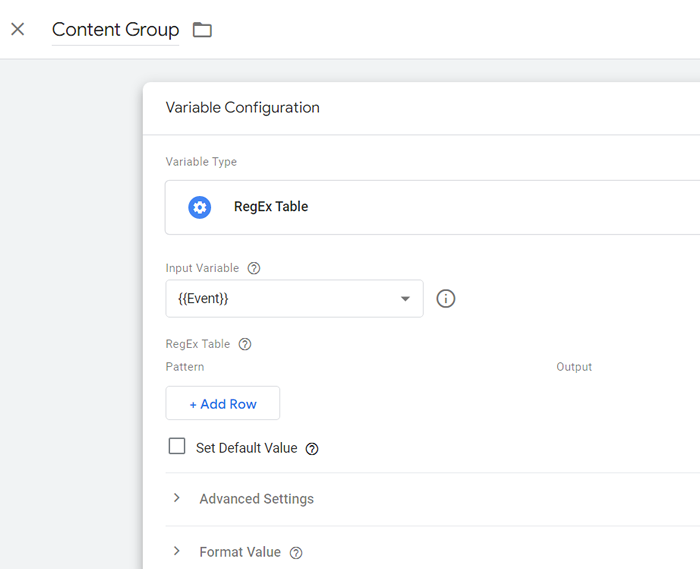
Task: Click the folder icon beside the variable name
Action: pos(202,30)
